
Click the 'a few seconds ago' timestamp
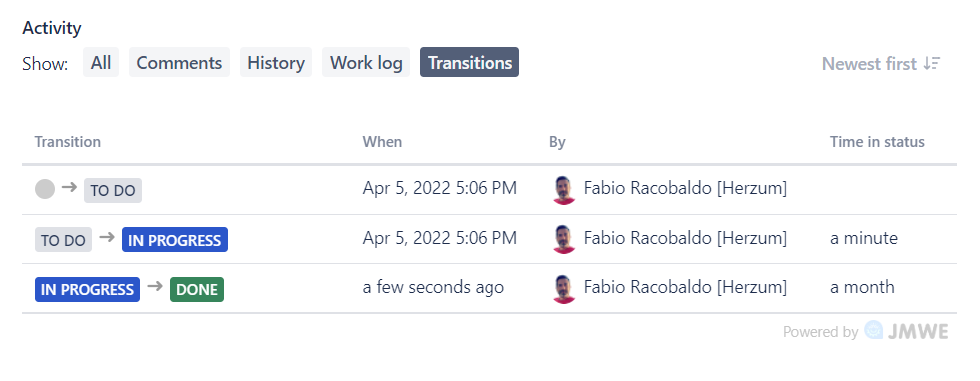click(434, 288)
